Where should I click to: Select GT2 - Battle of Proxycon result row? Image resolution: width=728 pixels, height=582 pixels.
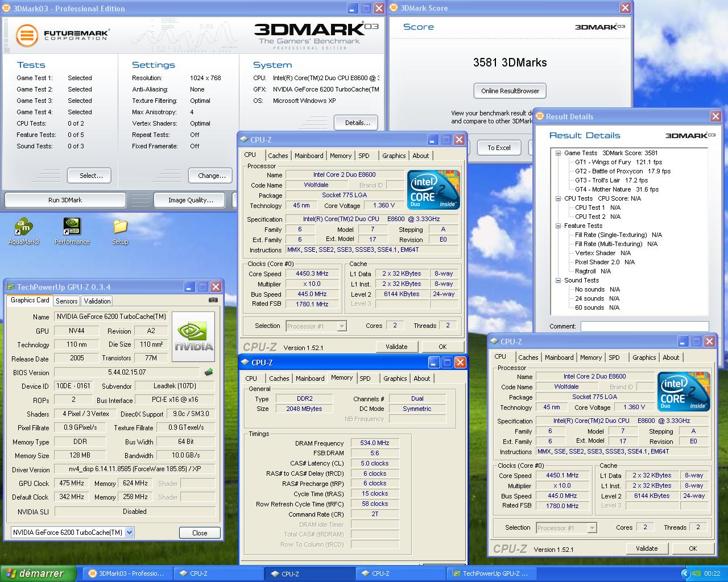623,171
